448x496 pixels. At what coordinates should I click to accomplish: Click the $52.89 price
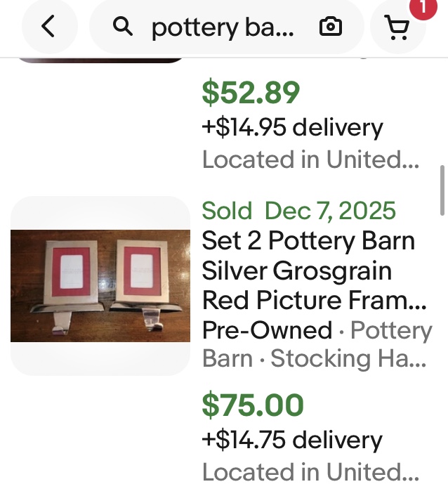(x=251, y=92)
